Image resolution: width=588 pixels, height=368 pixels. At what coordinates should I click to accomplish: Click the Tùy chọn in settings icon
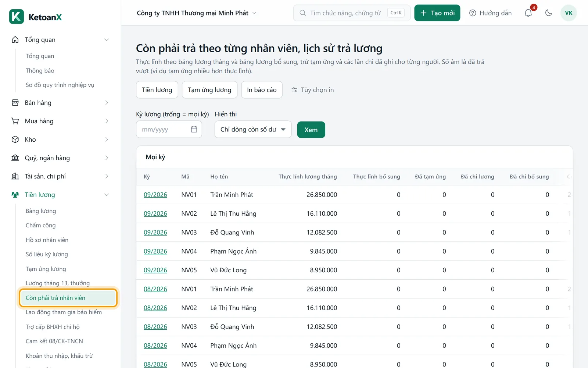[x=294, y=90]
